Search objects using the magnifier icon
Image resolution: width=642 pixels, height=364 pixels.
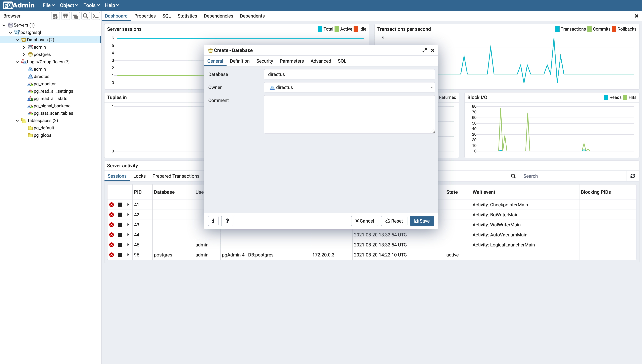point(86,16)
